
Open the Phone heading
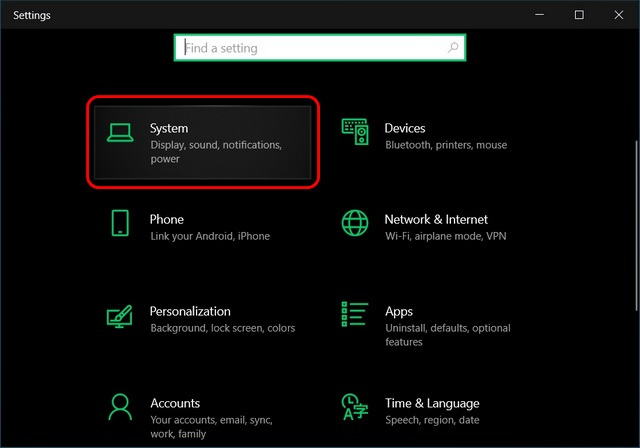tap(167, 220)
